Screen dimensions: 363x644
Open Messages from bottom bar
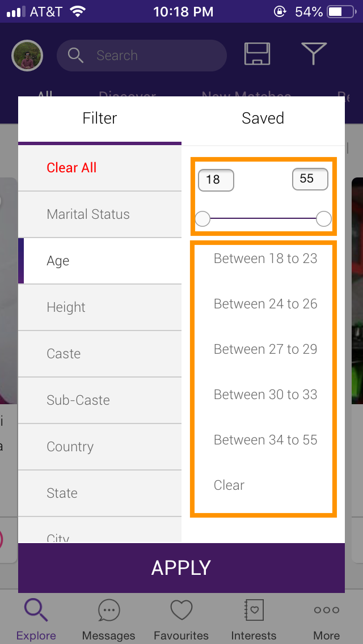109,610
